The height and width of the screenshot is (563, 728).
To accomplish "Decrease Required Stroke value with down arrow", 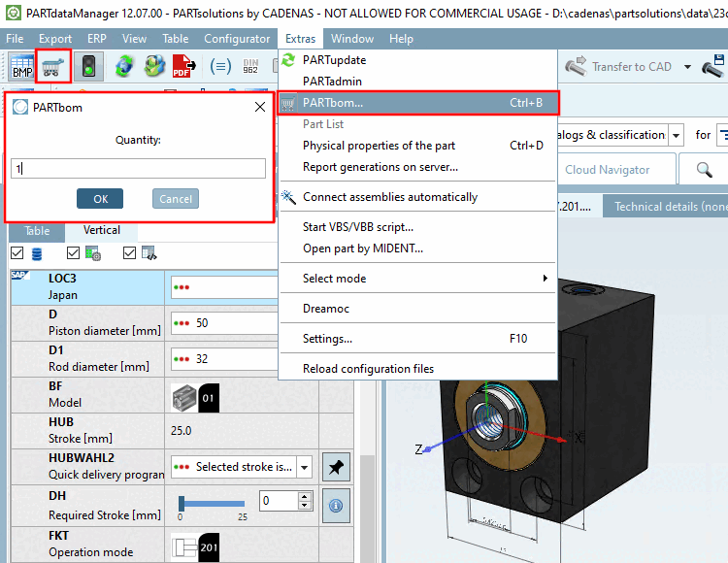I will click(x=304, y=506).
